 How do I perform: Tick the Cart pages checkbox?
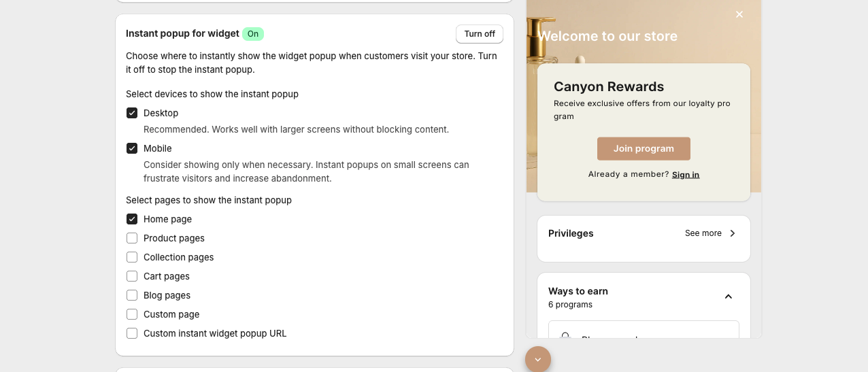click(132, 276)
